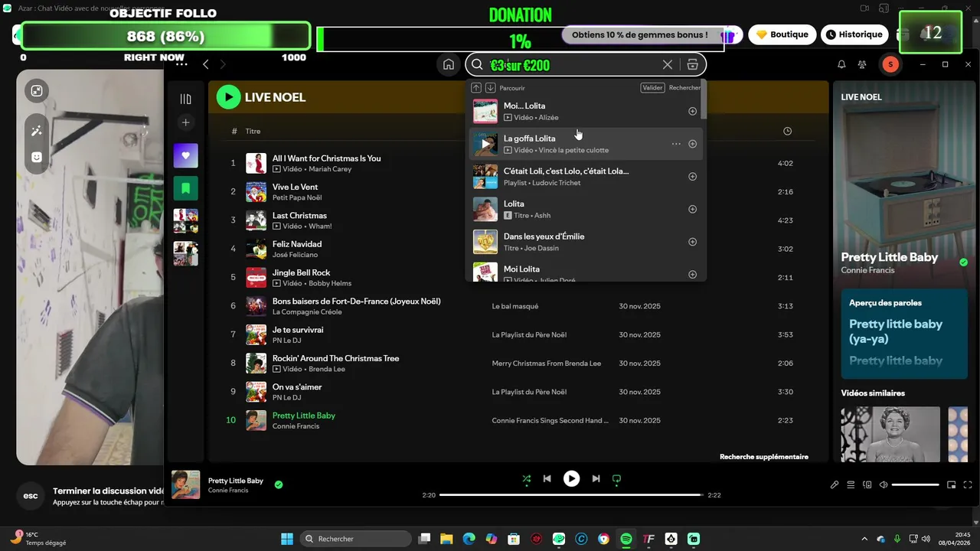Click the Valider key hint button
This screenshot has height=551, width=980.
pyautogui.click(x=652, y=88)
